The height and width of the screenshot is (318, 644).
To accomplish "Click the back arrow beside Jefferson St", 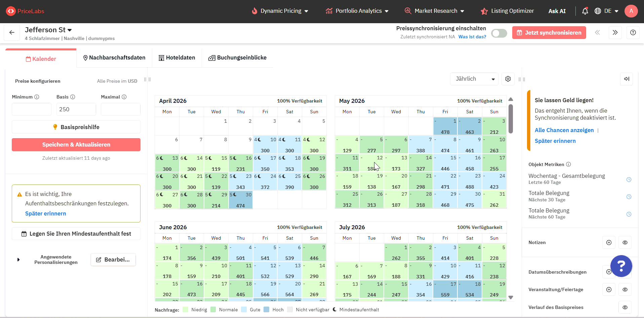I will tap(12, 33).
